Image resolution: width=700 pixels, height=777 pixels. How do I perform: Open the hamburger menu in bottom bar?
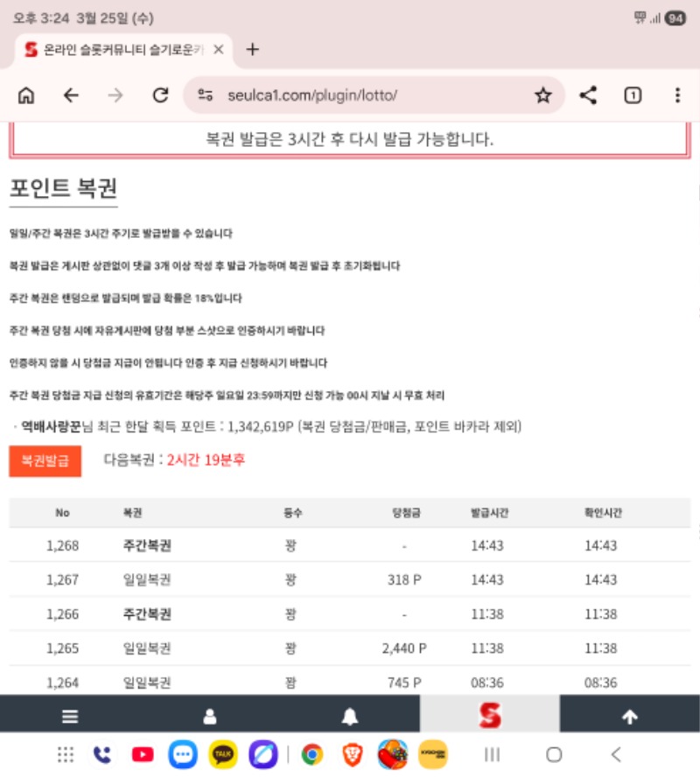(x=70, y=717)
